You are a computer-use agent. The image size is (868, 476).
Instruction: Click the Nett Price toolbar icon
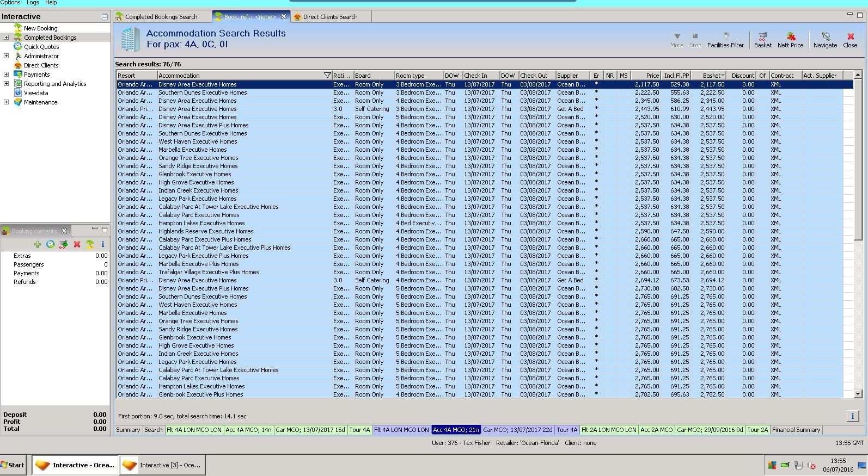tap(790, 40)
